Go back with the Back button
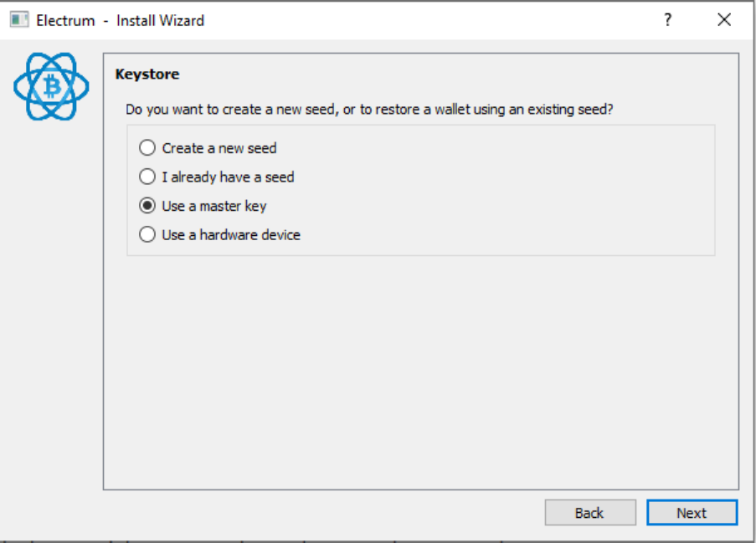Viewport: 756px width, 543px height. (589, 513)
